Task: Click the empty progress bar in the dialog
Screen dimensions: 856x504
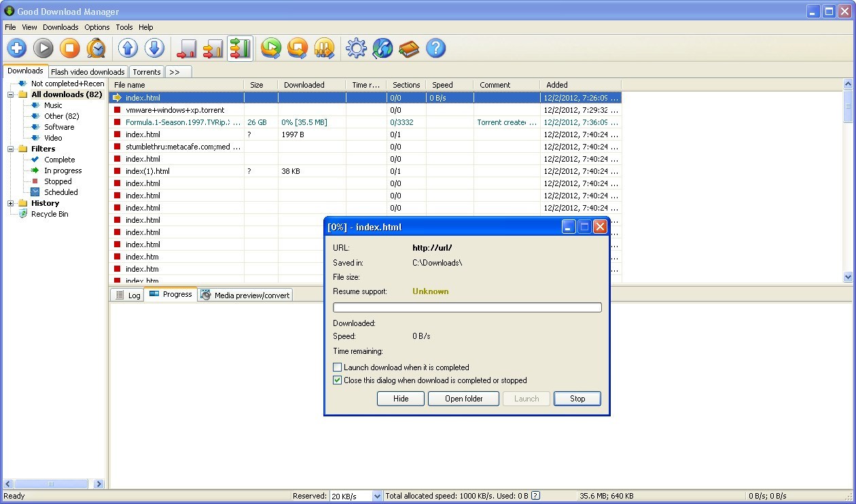Action: pos(467,307)
